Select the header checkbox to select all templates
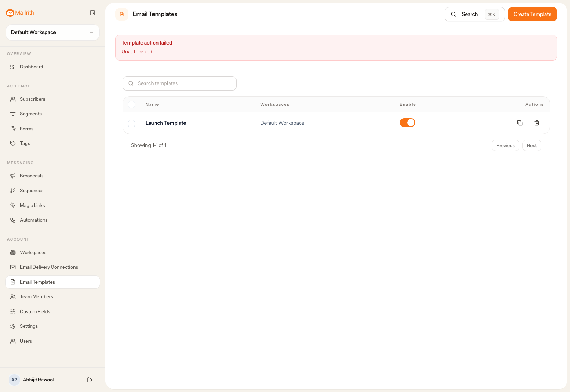570x392 pixels. click(x=131, y=104)
